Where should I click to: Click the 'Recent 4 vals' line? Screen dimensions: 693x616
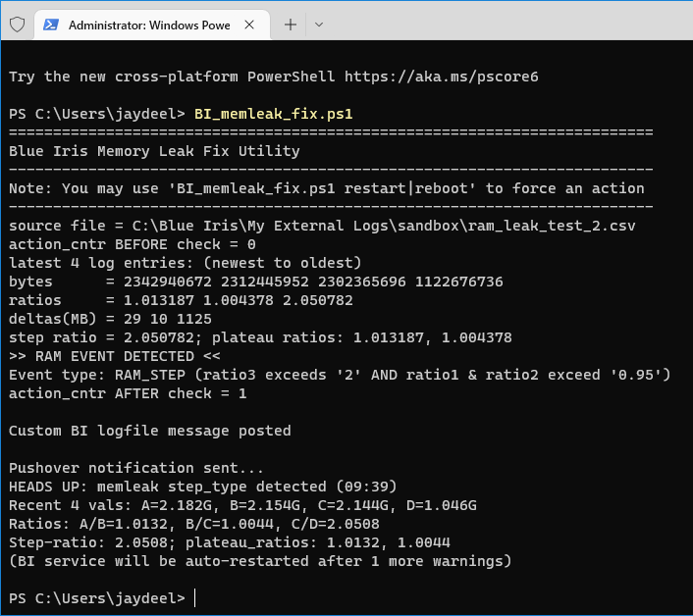pos(242,505)
